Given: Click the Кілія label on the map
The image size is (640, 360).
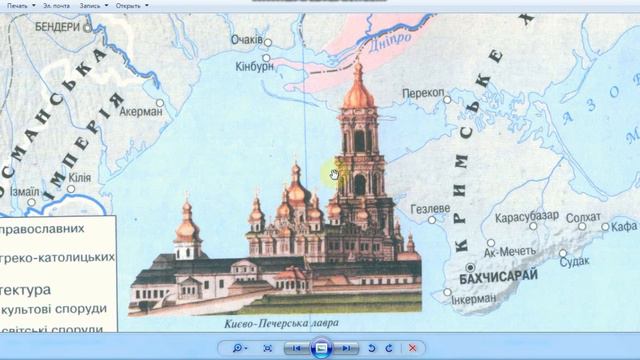Looking at the screenshot, I should pyautogui.click(x=80, y=178).
